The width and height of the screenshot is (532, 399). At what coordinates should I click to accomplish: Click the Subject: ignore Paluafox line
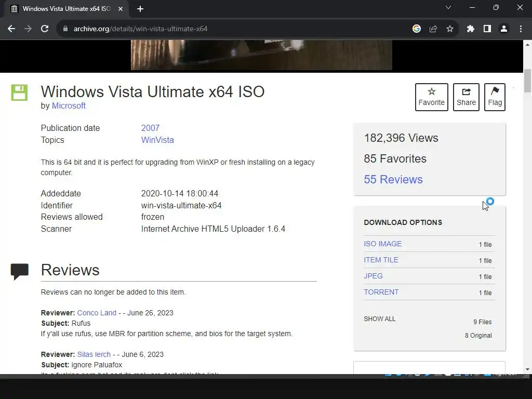[x=82, y=365]
